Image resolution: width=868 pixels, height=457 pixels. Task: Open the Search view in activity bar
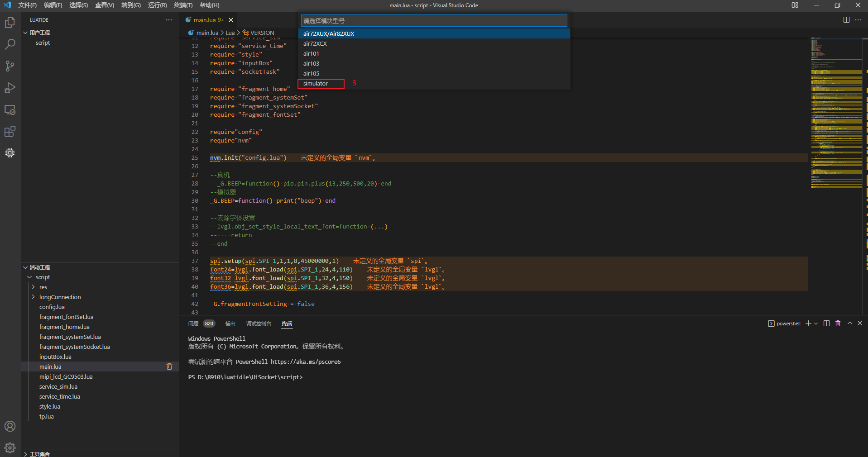[10, 44]
